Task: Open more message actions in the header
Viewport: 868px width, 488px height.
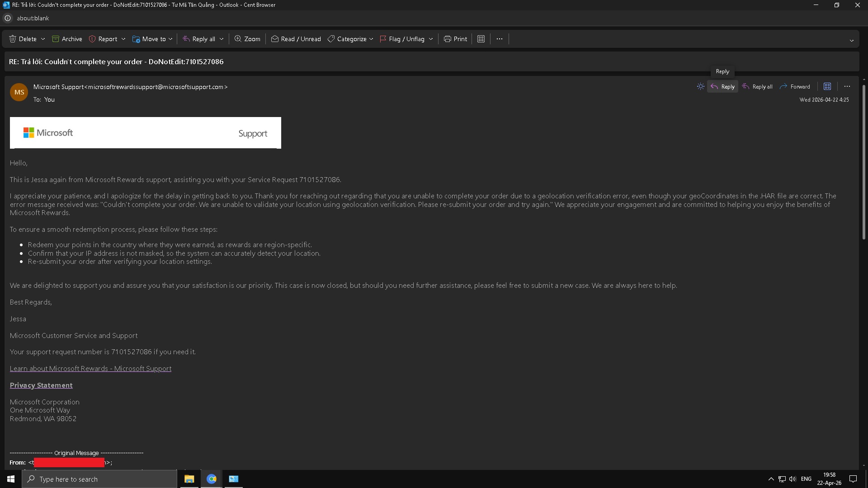Action: coord(847,86)
